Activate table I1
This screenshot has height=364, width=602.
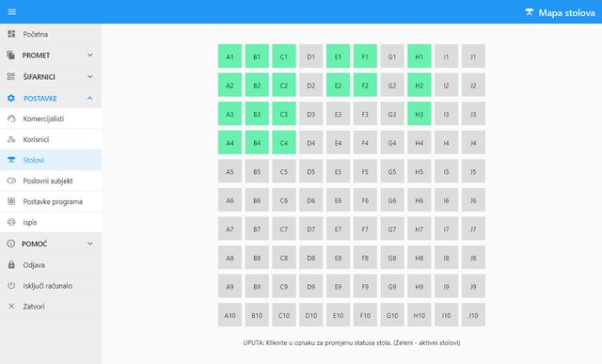coord(446,56)
